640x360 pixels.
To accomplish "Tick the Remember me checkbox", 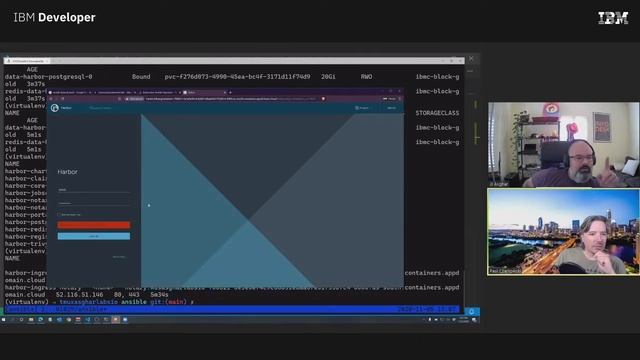I will point(59,215).
